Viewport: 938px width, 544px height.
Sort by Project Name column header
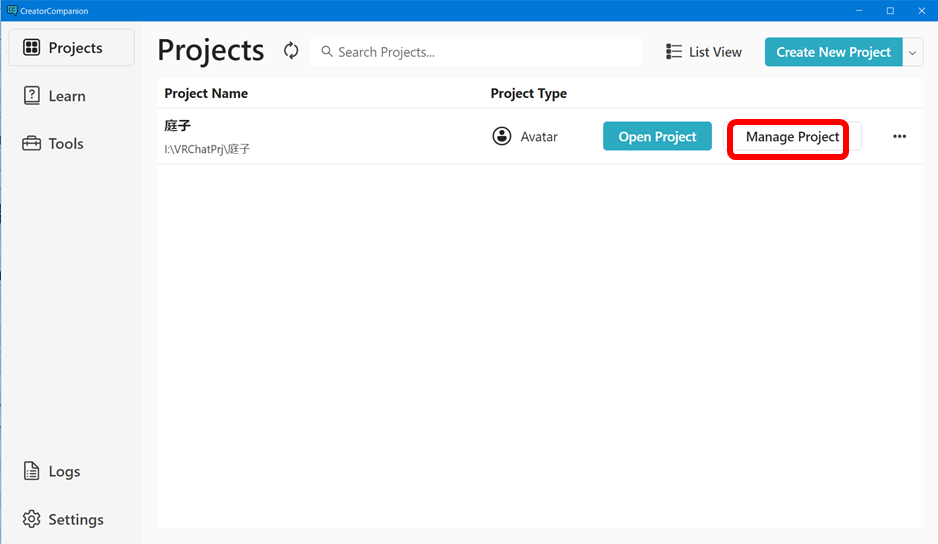click(x=206, y=94)
